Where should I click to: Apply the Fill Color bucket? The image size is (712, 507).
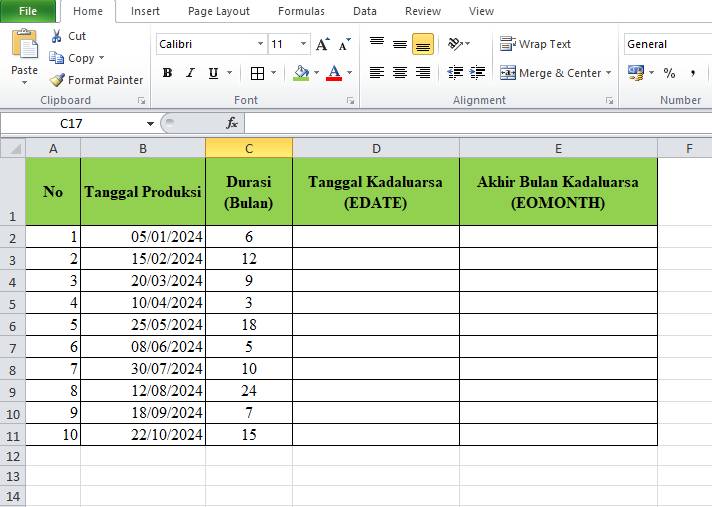(x=301, y=73)
